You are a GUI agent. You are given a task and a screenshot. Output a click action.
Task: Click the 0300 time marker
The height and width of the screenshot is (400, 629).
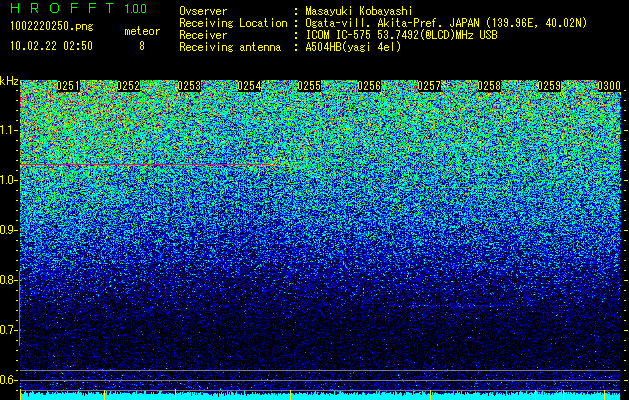point(609,86)
